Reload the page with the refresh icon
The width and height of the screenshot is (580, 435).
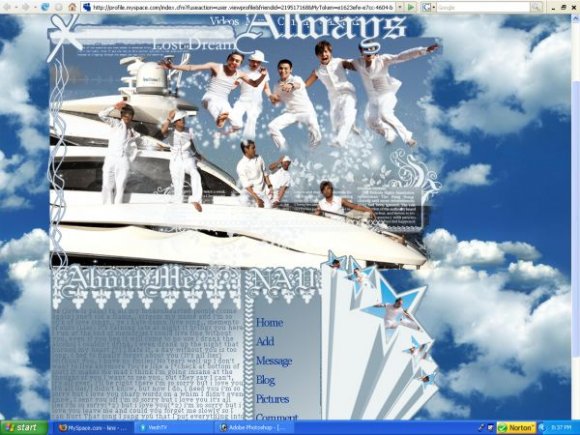[x=45, y=7]
